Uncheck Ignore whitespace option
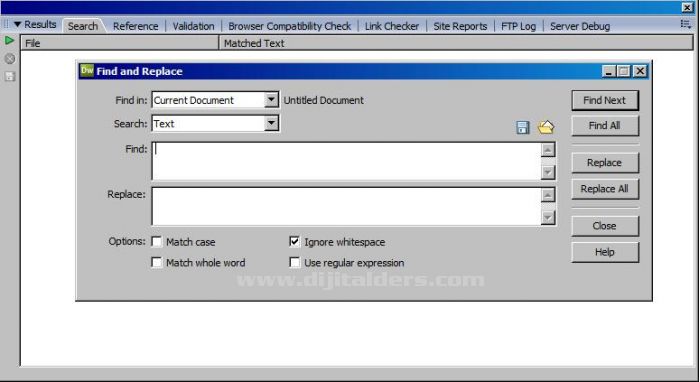 click(294, 241)
